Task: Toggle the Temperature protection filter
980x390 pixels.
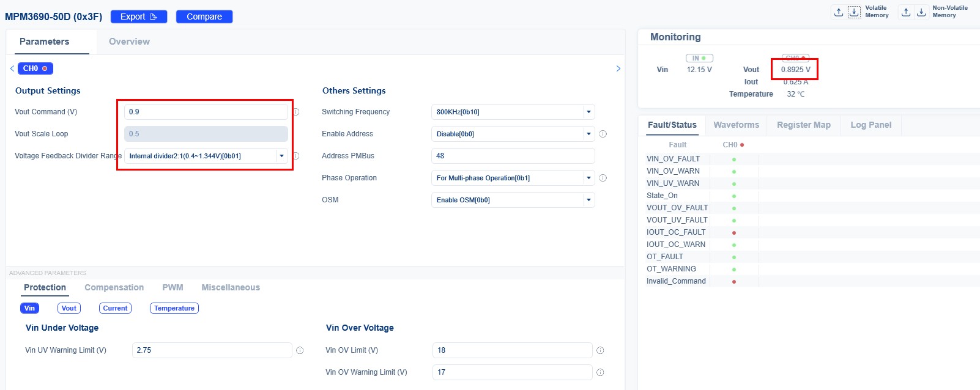Action: 174,308
